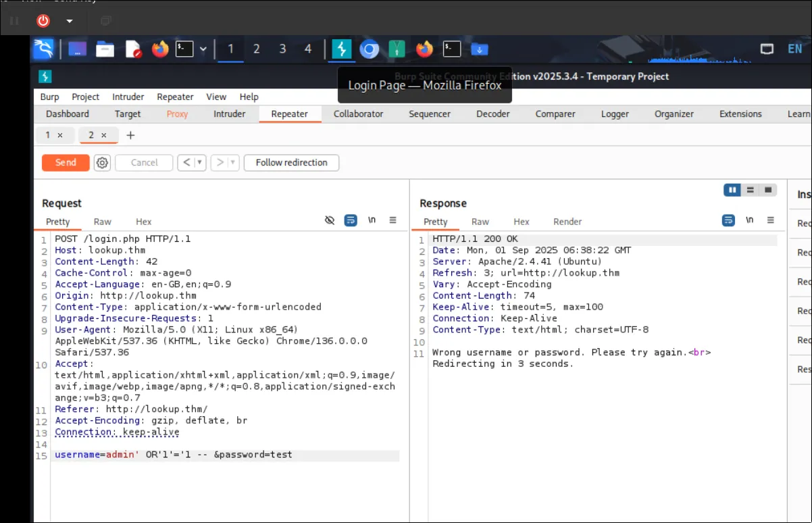Go back to previous request in history
This screenshot has height=523, width=812.
pos(186,162)
